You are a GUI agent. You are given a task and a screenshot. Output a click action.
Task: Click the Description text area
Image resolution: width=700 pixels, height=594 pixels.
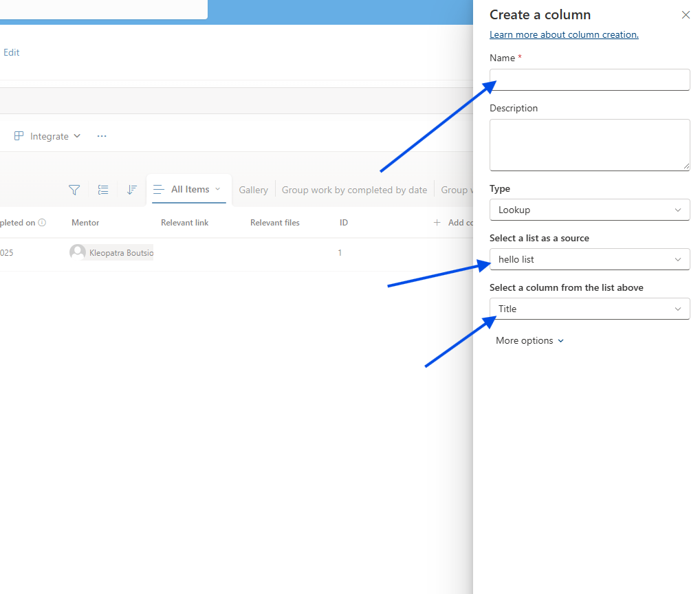pyautogui.click(x=589, y=144)
